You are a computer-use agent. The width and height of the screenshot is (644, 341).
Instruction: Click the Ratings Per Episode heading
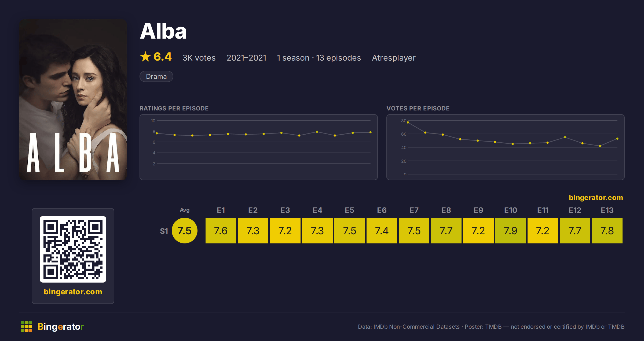click(x=174, y=108)
